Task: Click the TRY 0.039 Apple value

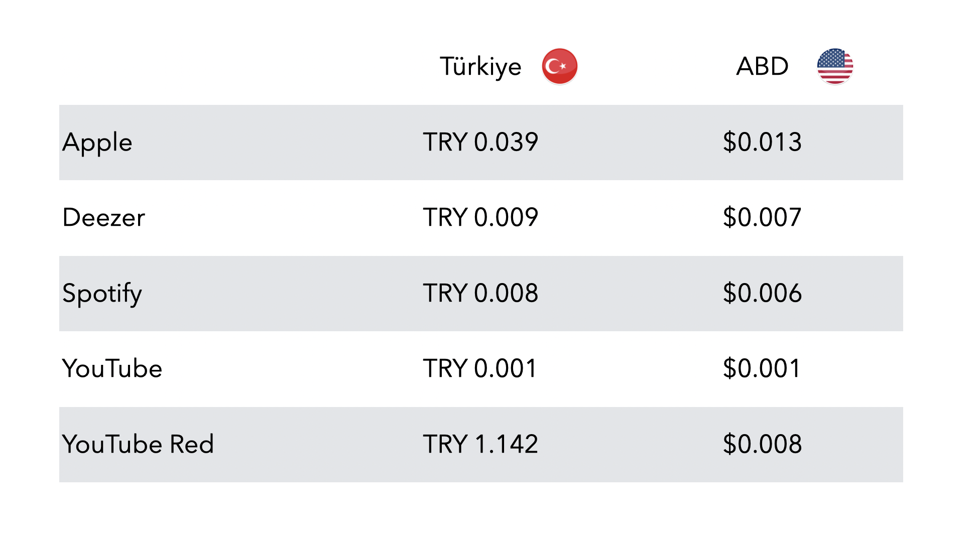Action: click(480, 142)
